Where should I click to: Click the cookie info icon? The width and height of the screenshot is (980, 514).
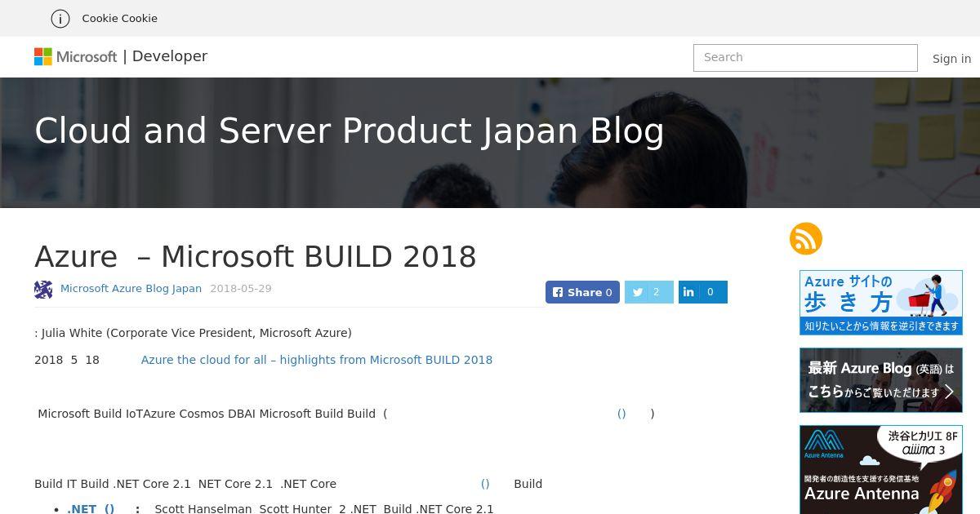click(x=60, y=18)
